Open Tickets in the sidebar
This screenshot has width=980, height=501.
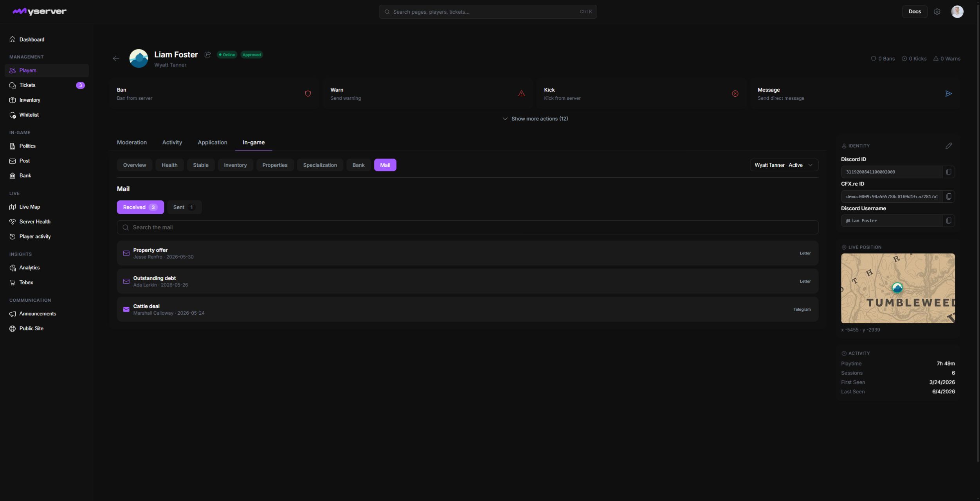pyautogui.click(x=47, y=85)
